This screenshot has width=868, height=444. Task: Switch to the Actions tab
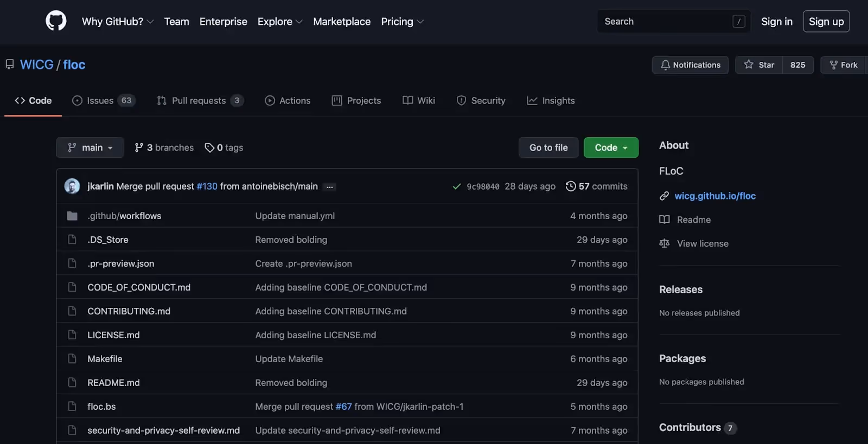click(x=288, y=100)
